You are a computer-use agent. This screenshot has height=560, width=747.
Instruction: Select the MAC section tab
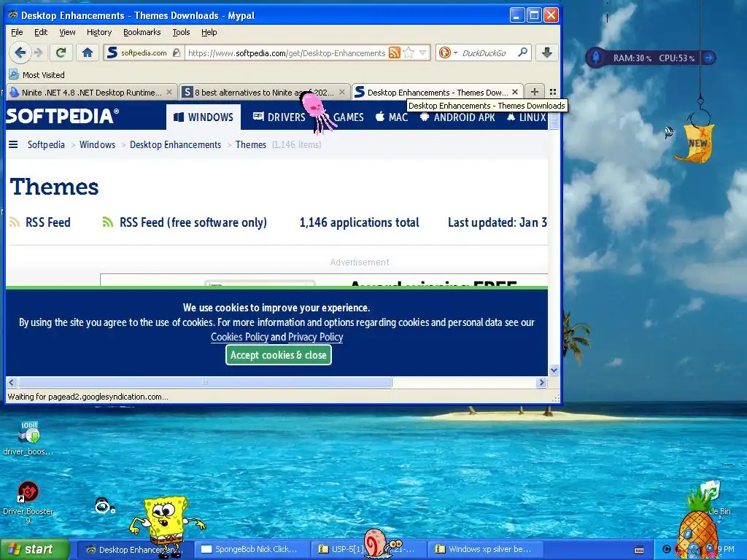click(392, 117)
